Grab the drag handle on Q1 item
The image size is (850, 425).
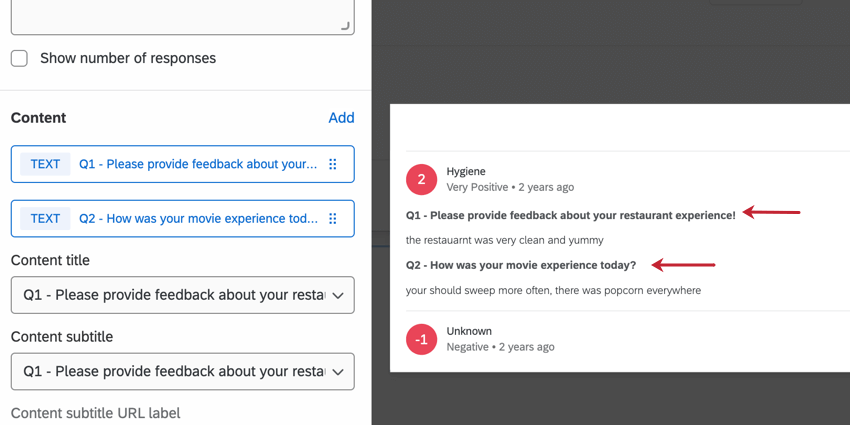pyautogui.click(x=333, y=164)
